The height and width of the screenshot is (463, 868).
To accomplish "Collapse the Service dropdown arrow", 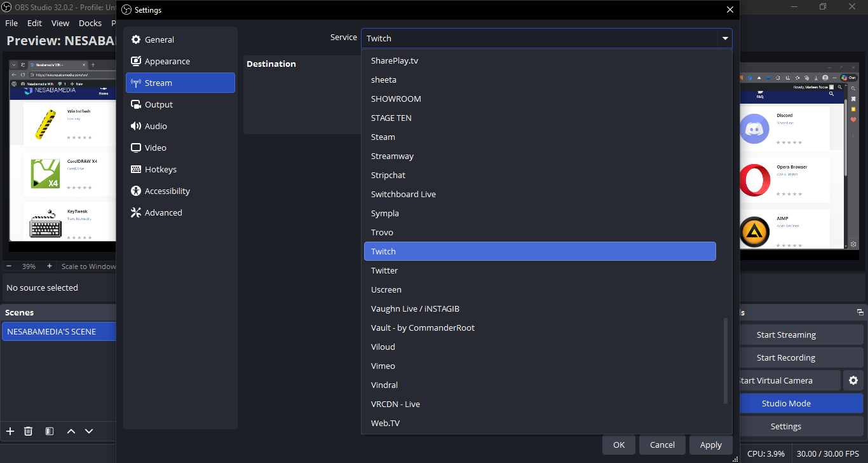I will pyautogui.click(x=724, y=39).
